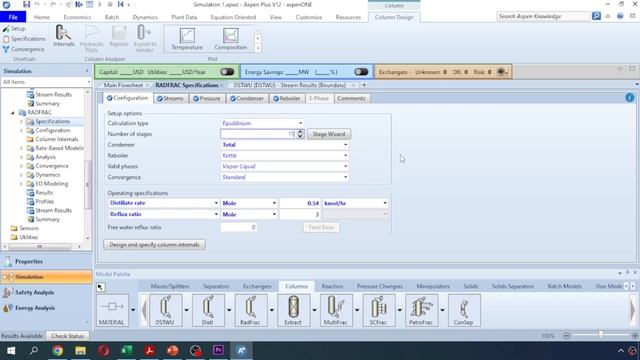Open the Valid phases dropdown
This screenshot has height=360, width=640.
[x=345, y=167]
